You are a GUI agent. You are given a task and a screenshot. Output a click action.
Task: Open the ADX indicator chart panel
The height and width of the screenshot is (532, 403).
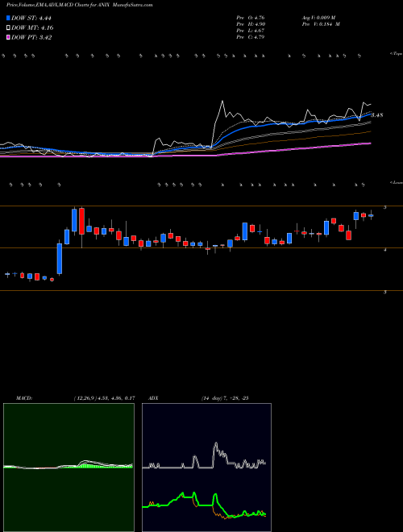point(206,468)
